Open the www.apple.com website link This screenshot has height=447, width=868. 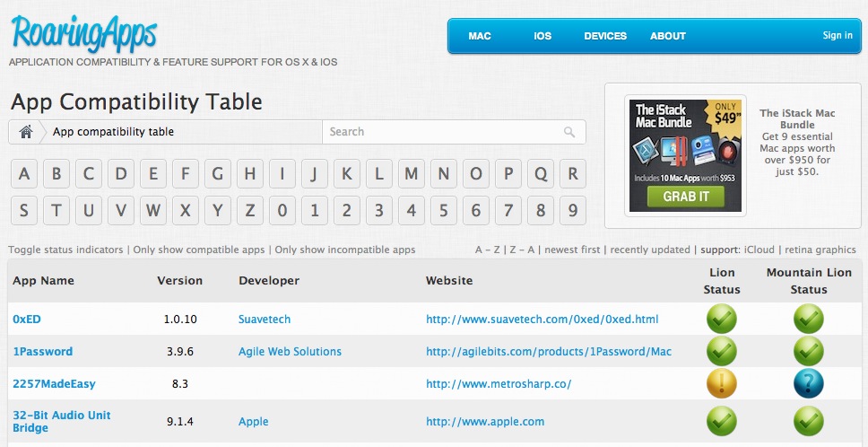tap(485, 422)
